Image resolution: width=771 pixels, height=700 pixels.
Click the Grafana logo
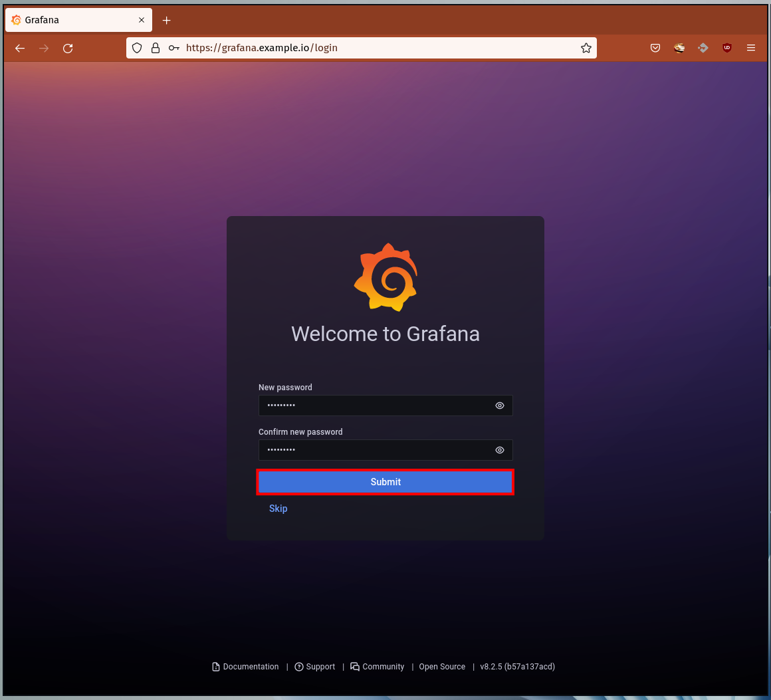386,277
